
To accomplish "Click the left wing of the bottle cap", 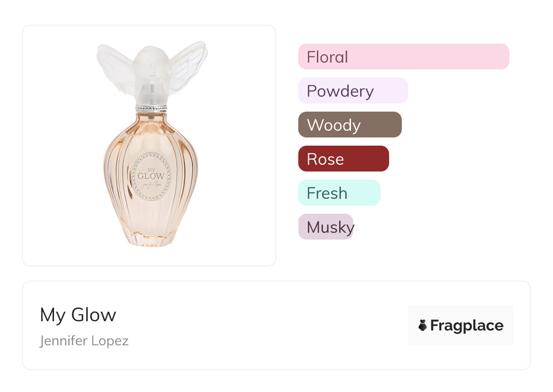I will click(114, 66).
